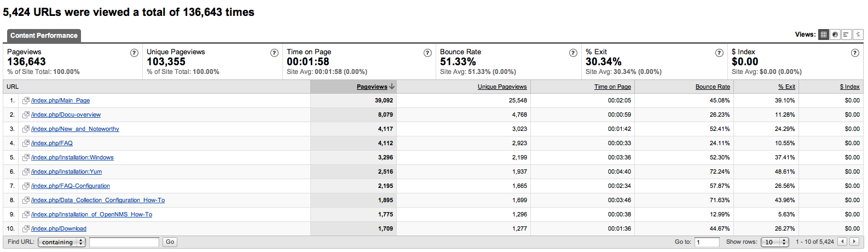Sort by the Unique Pageviews column
This screenshot has height=252, width=868.
coord(502,87)
